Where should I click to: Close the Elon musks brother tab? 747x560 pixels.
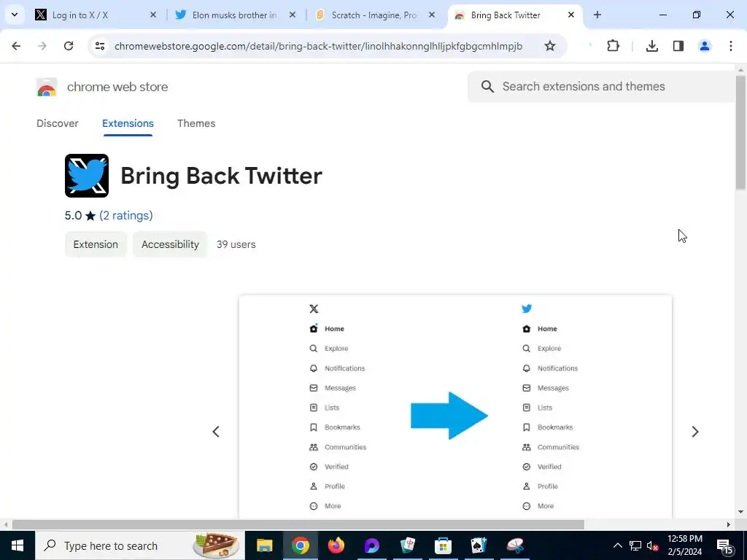293,15
